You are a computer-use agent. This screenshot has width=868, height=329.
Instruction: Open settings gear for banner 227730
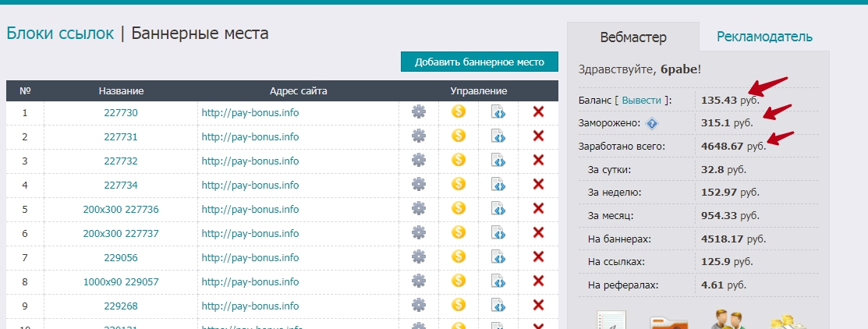click(x=419, y=112)
